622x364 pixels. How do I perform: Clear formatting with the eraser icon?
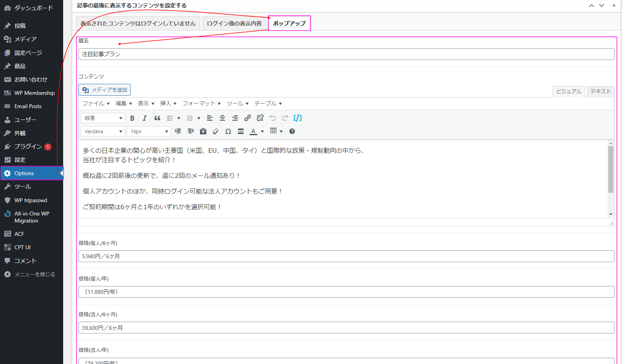[x=216, y=131]
